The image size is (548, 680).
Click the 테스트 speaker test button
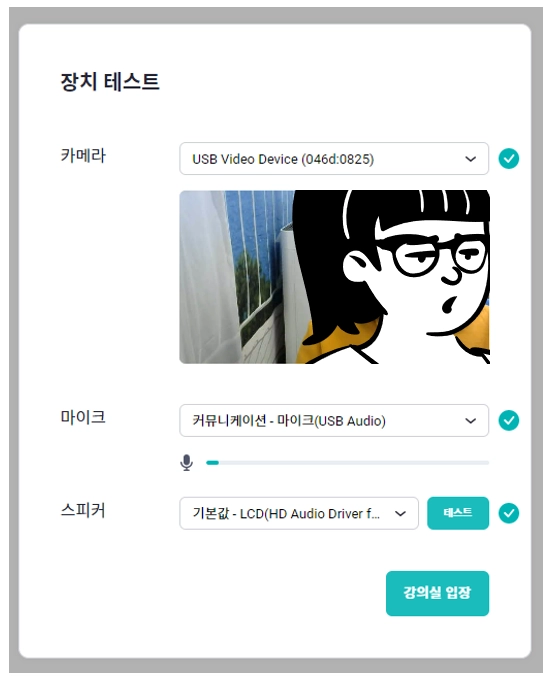tap(458, 513)
